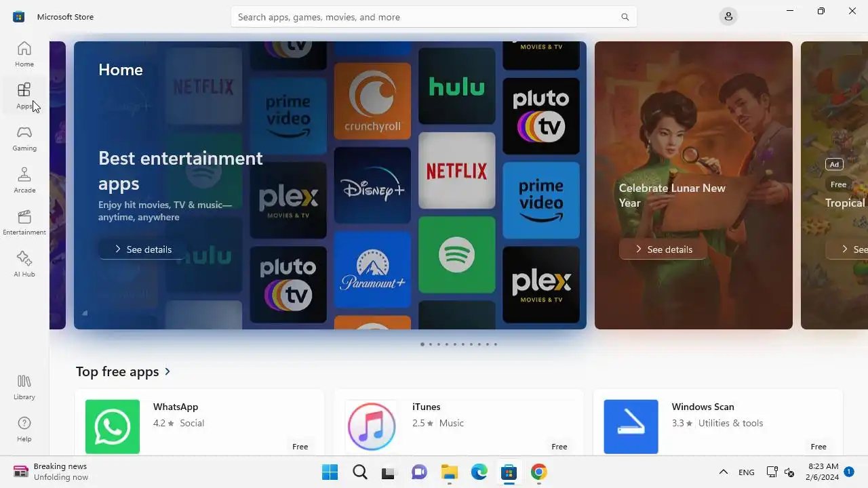Viewport: 868px width, 488px height.
Task: Click the Breaking news widget
Action: coord(51,472)
